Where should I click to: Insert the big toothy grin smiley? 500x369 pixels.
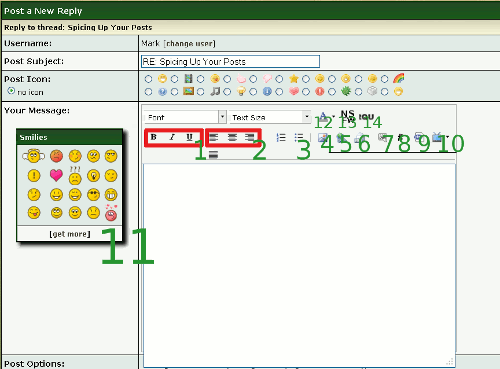111,195
